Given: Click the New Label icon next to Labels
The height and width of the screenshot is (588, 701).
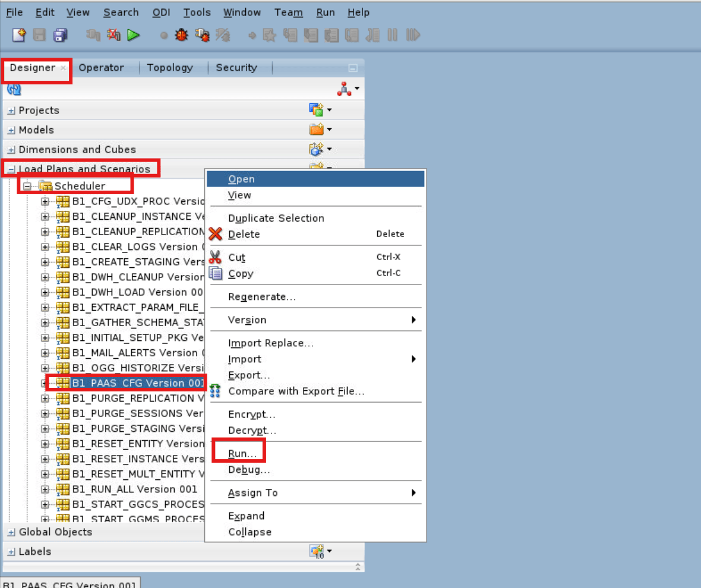Looking at the screenshot, I should pos(317,551).
